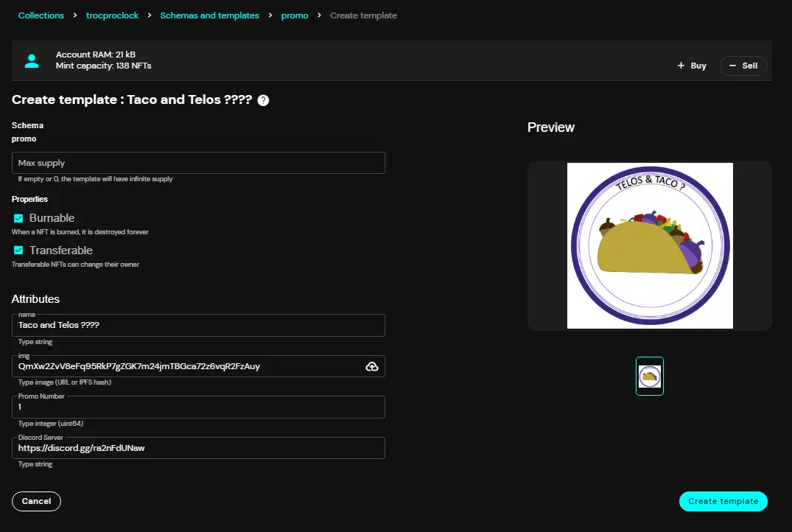The width and height of the screenshot is (792, 532).
Task: Click the Create template button
Action: pos(723,501)
